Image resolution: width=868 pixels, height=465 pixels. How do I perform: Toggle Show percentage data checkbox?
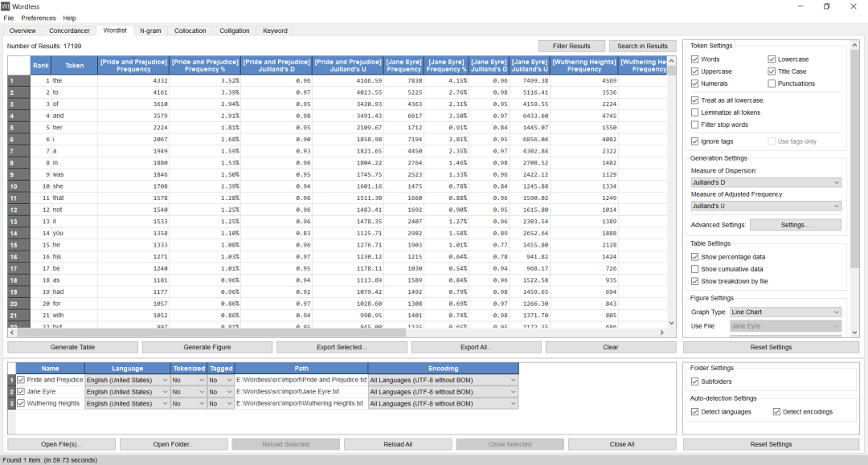(694, 257)
